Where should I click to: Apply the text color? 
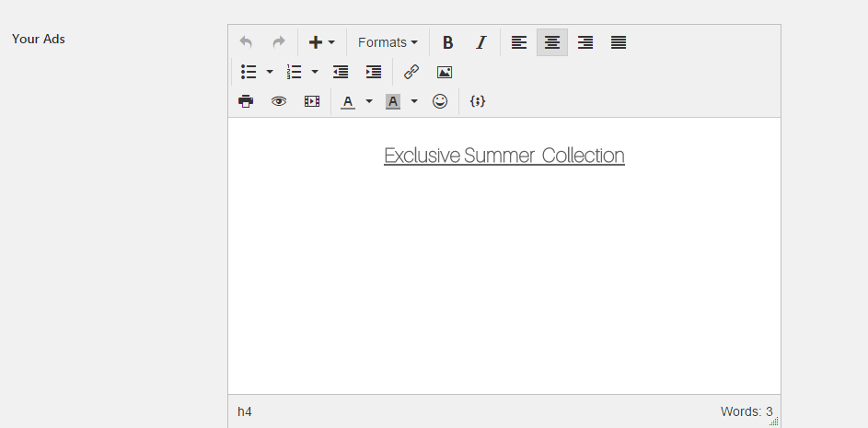pyautogui.click(x=348, y=101)
